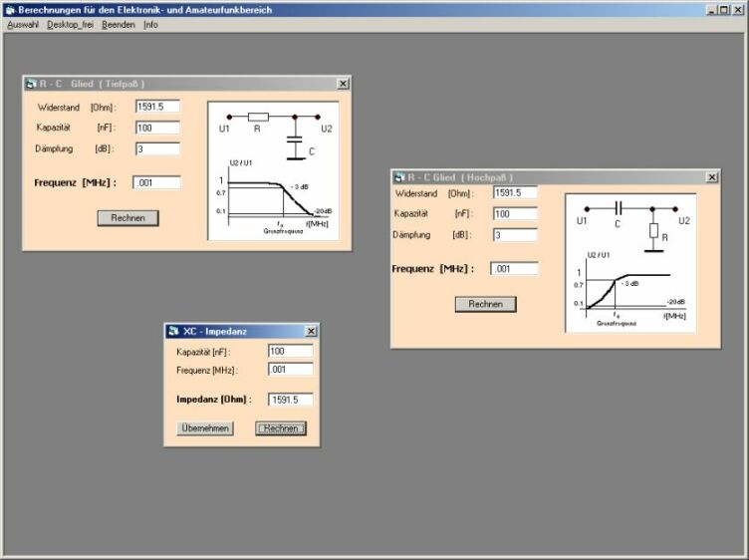Open the Desktop_frei menu
Screen dimensions: 749x560
click(x=70, y=24)
